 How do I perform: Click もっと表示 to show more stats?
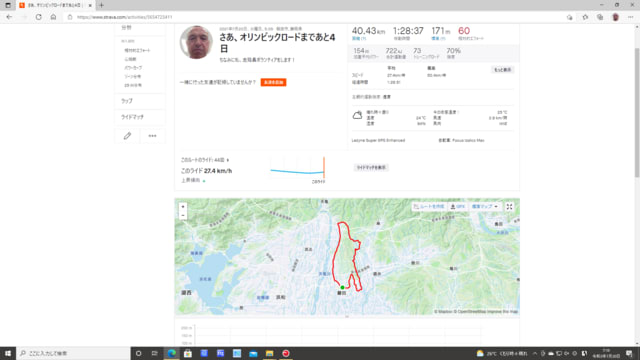[x=502, y=70]
